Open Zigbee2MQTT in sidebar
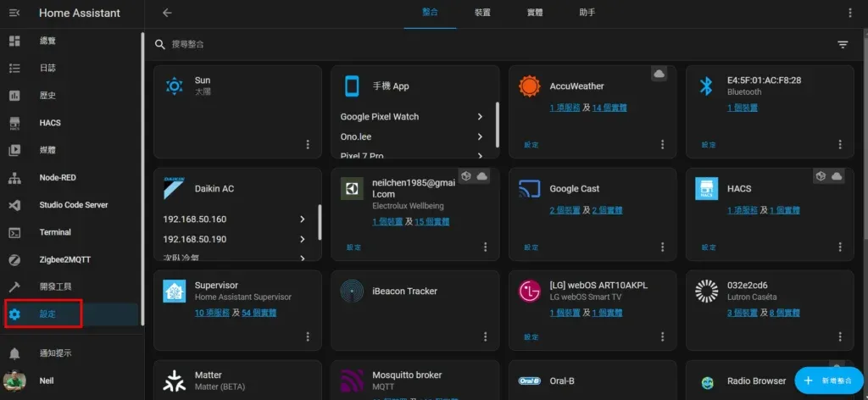The image size is (868, 400). coord(71,259)
